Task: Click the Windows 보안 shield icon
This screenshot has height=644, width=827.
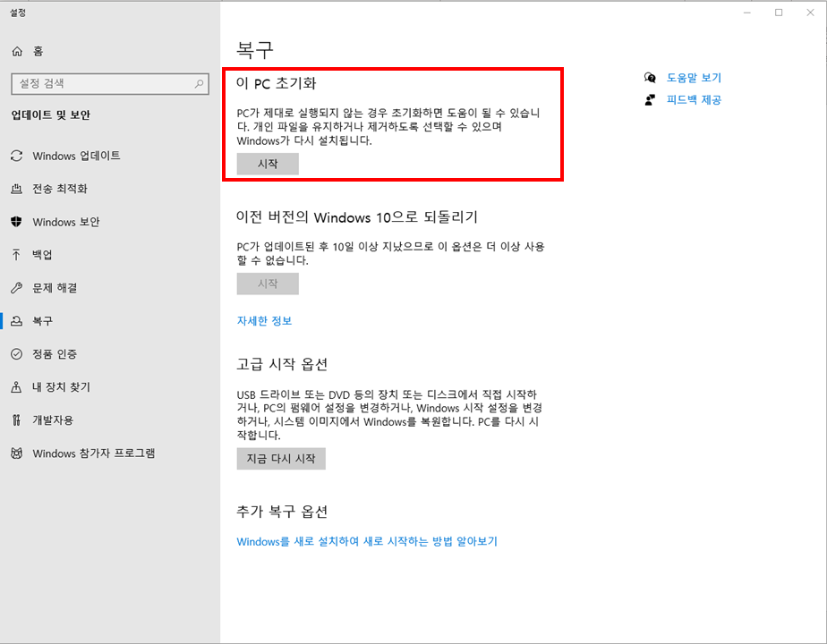Action: point(17,222)
